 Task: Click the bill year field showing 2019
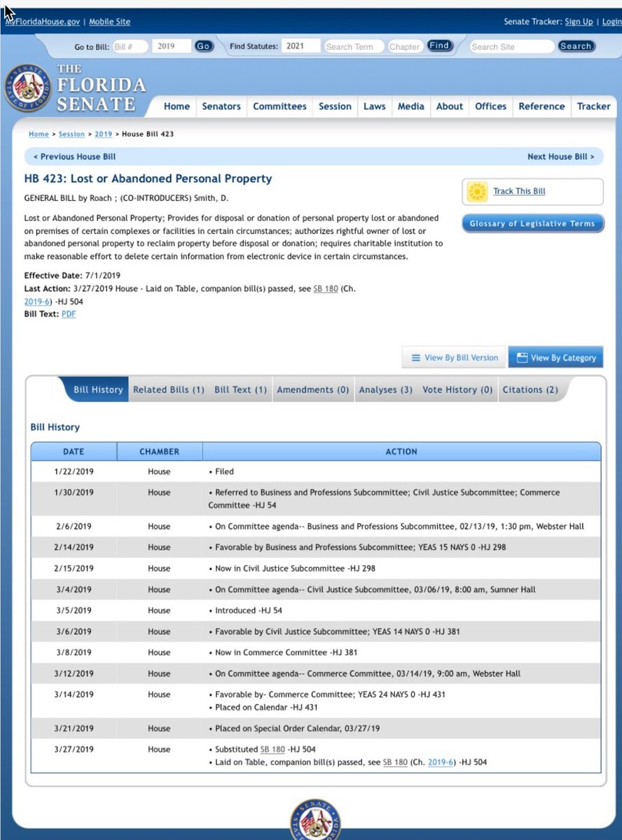tap(172, 46)
